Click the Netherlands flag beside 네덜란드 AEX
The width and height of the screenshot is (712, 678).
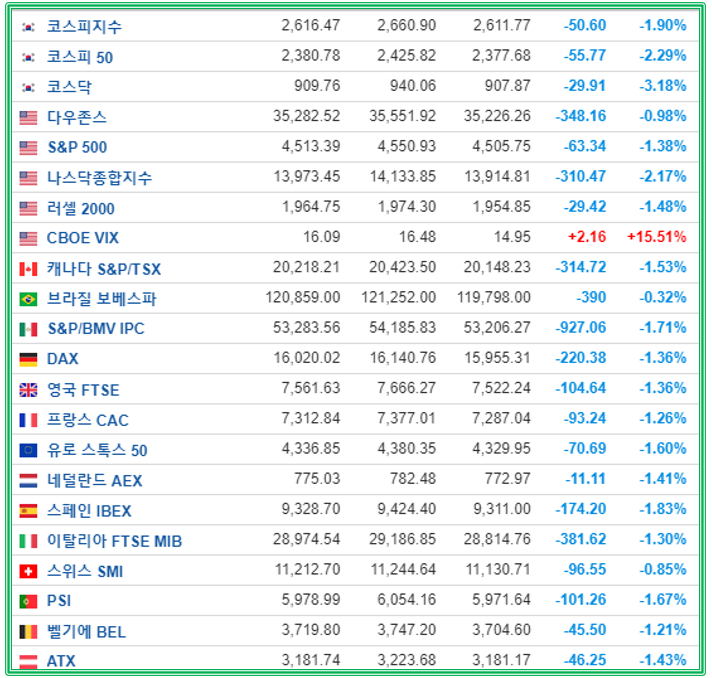point(28,481)
